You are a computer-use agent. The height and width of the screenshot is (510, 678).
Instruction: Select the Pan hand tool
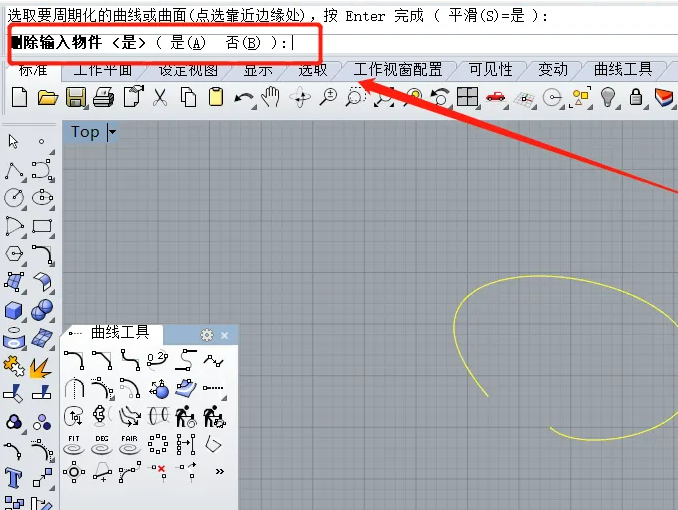click(271, 97)
